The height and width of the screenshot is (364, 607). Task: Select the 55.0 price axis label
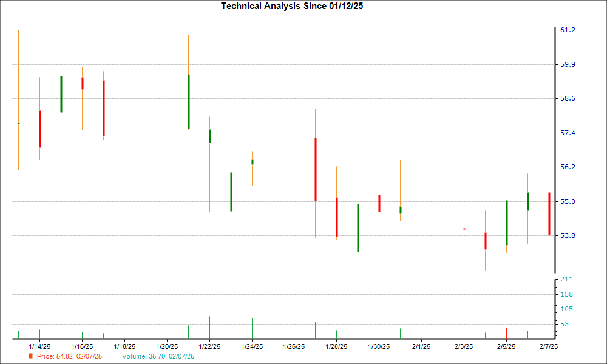(568, 201)
